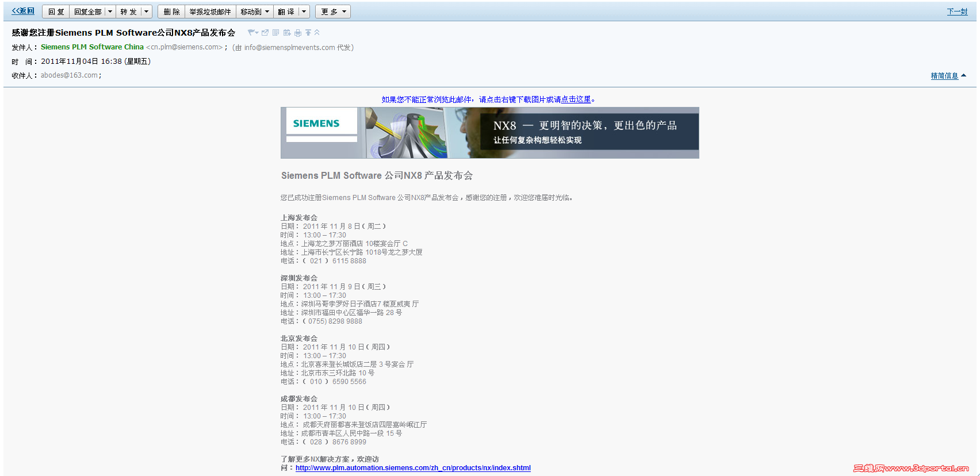Click the SIEMENS logo in banner
980x476 pixels.
tap(316, 124)
